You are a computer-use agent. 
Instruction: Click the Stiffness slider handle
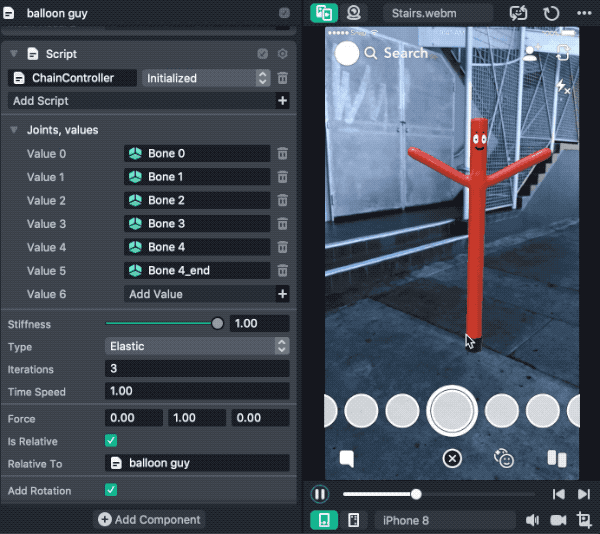pyautogui.click(x=218, y=323)
